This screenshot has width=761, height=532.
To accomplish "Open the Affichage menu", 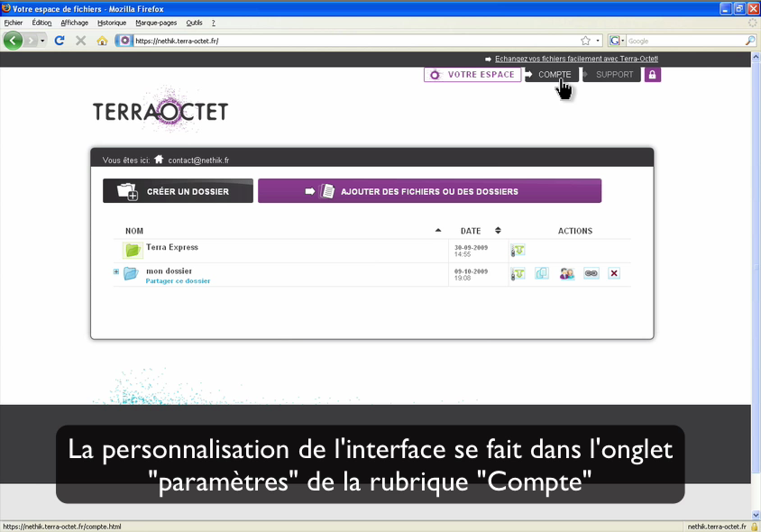I will [x=74, y=23].
